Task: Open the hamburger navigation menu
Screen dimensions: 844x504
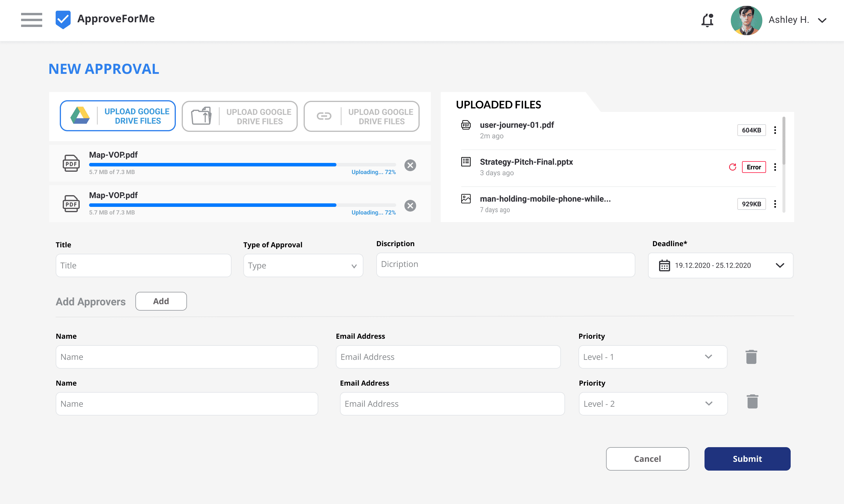Action: click(x=31, y=20)
